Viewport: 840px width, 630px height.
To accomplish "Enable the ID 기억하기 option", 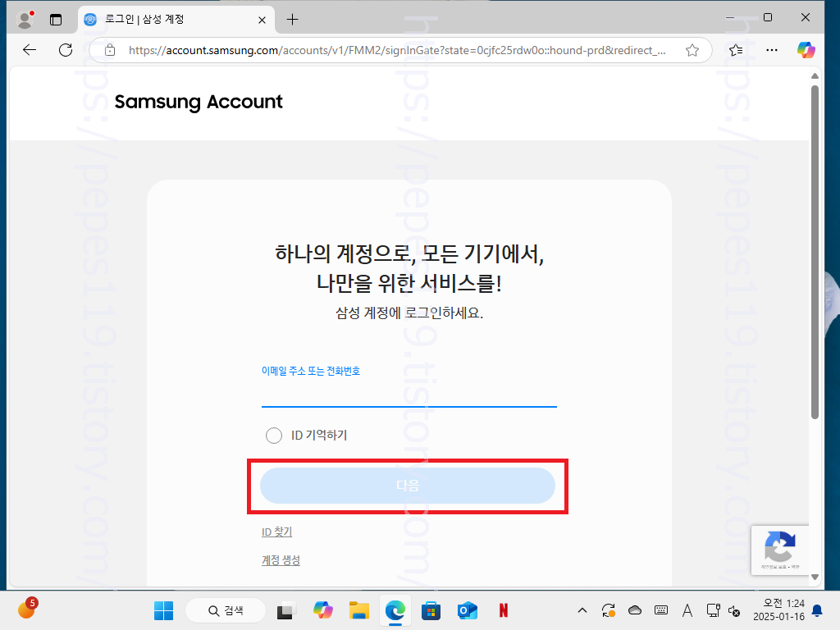I will pos(274,436).
